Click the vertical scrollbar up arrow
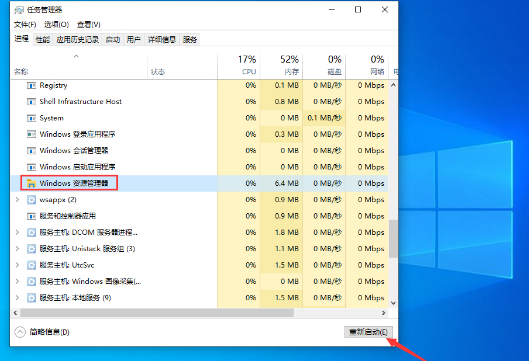 point(393,85)
